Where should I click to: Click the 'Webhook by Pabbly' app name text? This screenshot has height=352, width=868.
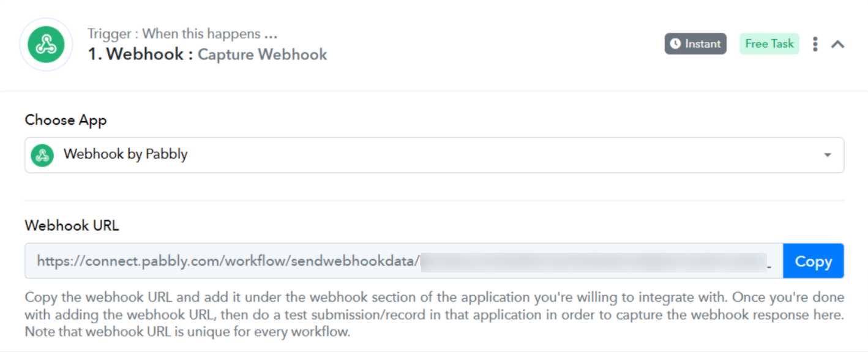point(125,154)
